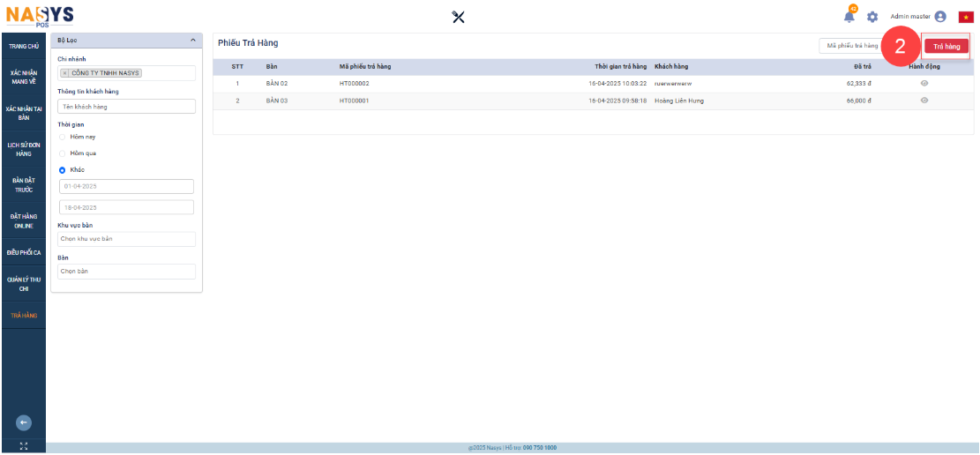The width and height of the screenshot is (980, 455).
Task: Select the Hôm nay time option
Action: click(62, 137)
